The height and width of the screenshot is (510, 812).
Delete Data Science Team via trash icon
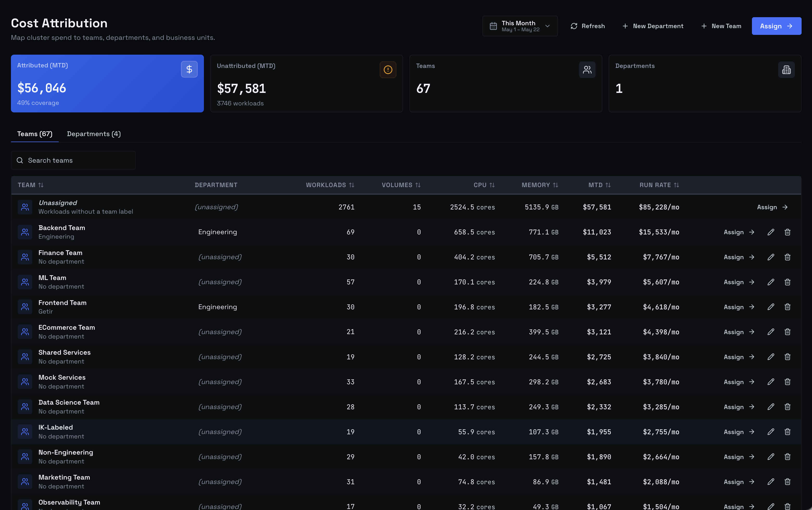787,407
